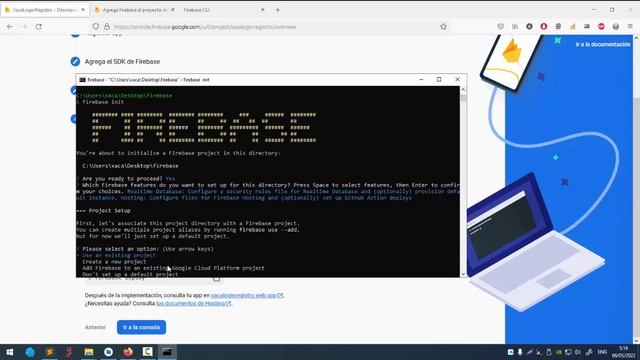The height and width of the screenshot is (360, 640).
Task: Open Microsoft Edge from the taskbar
Action: coord(30,352)
